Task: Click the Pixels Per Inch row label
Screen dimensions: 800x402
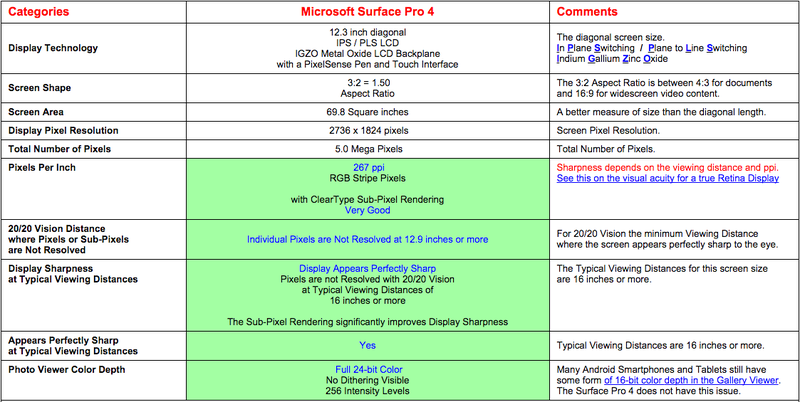Action: click(x=42, y=167)
